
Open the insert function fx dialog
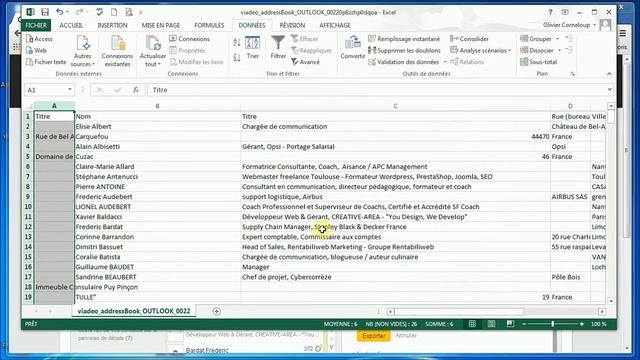pyautogui.click(x=136, y=90)
